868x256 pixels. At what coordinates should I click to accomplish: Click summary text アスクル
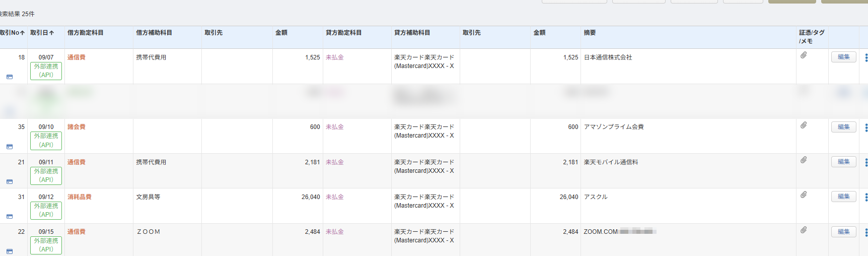click(596, 197)
